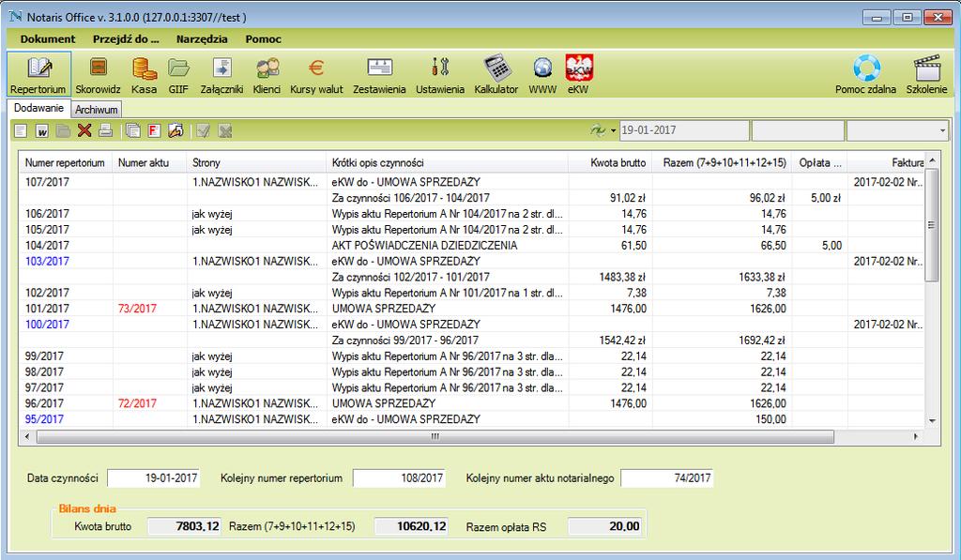Click the table's scroll right arrow
The width and height of the screenshot is (961, 560).
pyautogui.click(x=916, y=437)
